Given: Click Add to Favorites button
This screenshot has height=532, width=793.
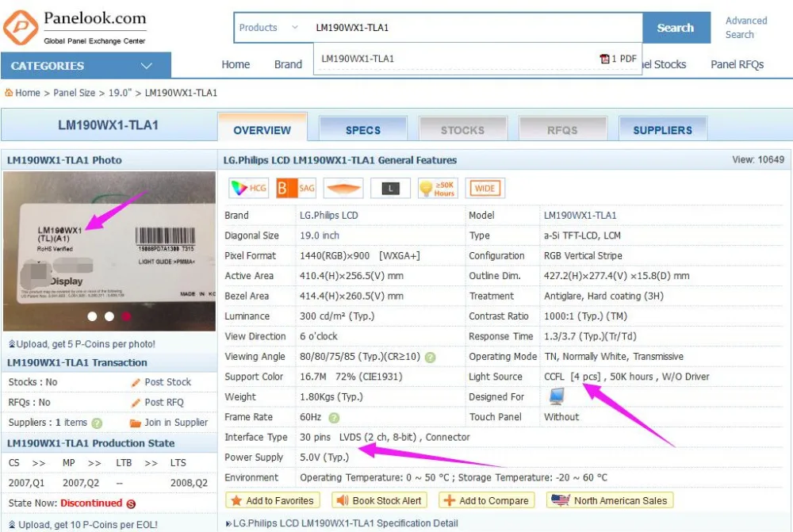Looking at the screenshot, I should coord(273,500).
